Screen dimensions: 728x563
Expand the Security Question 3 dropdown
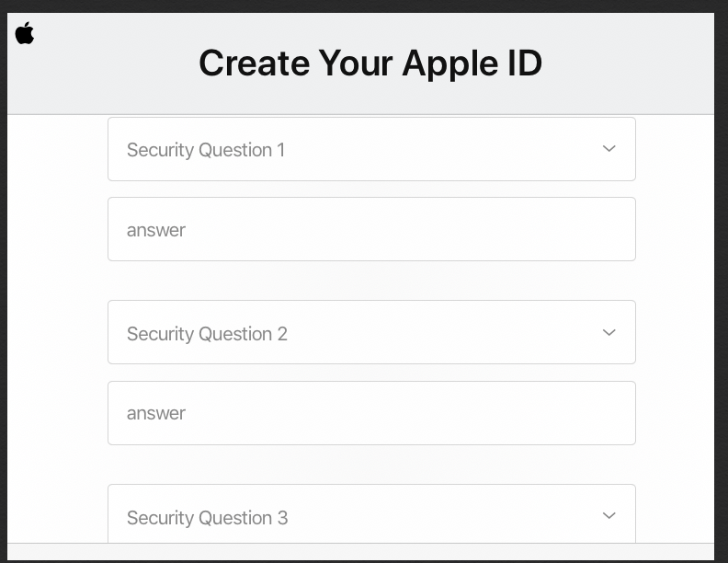[x=371, y=513]
